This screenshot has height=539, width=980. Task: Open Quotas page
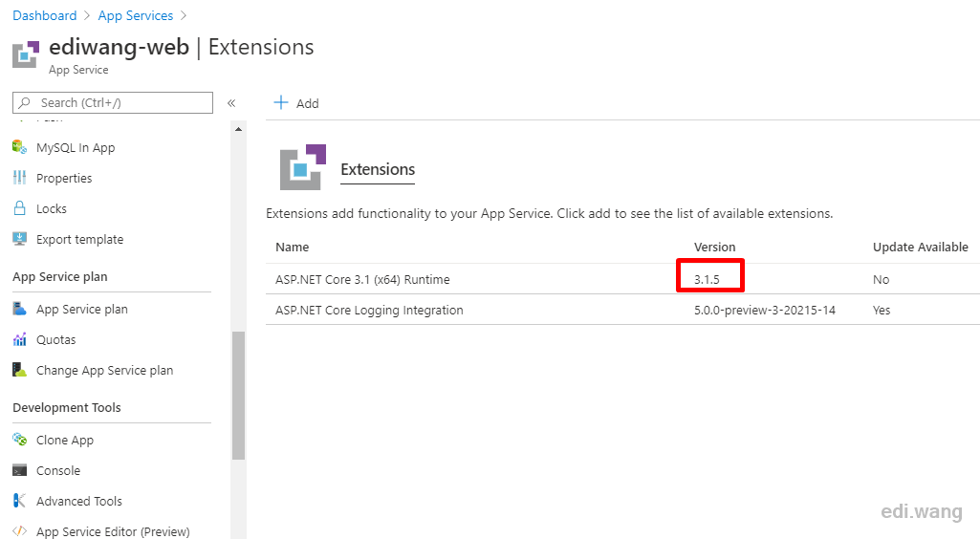pos(55,340)
